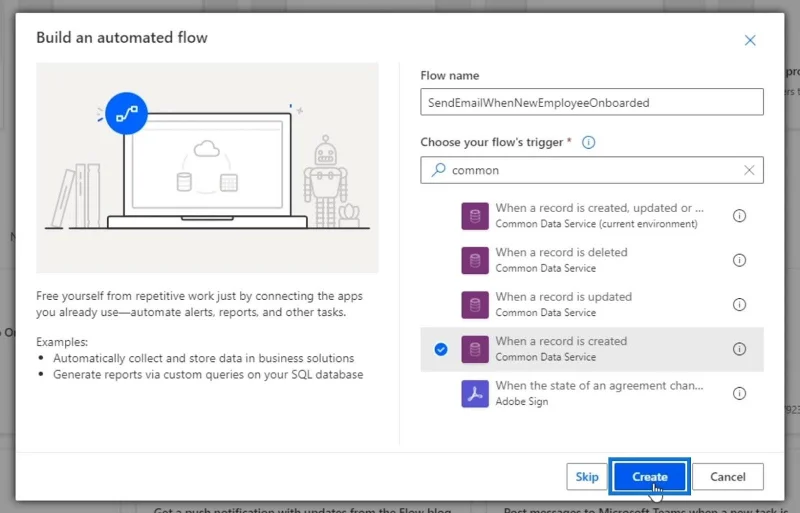The height and width of the screenshot is (513, 800).
Task: Click Common Data Service icon for record updated
Action: coord(475,305)
